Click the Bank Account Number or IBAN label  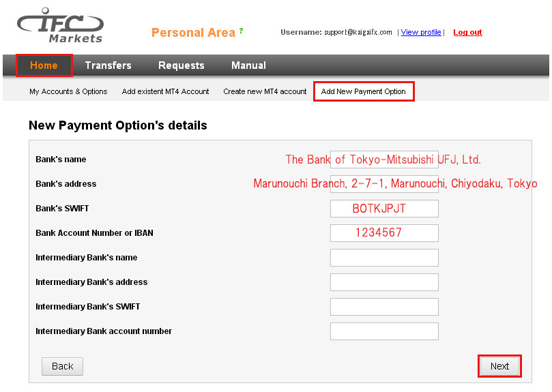click(94, 233)
